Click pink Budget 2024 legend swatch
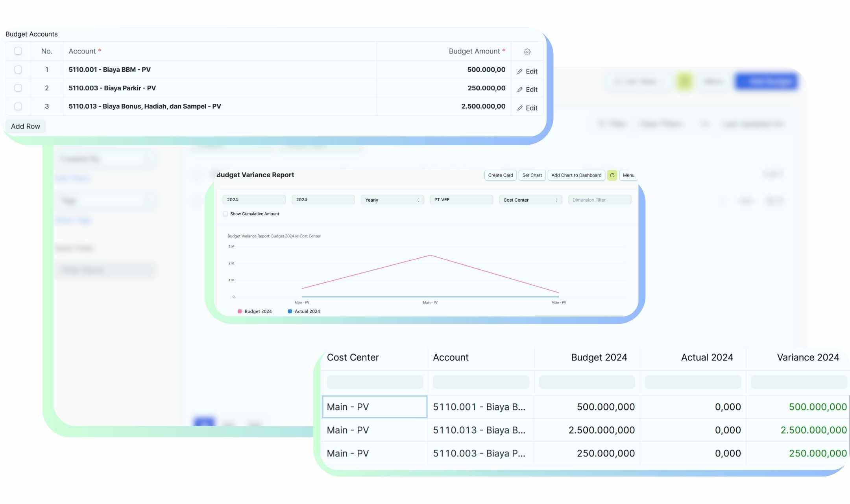 pos(240,311)
